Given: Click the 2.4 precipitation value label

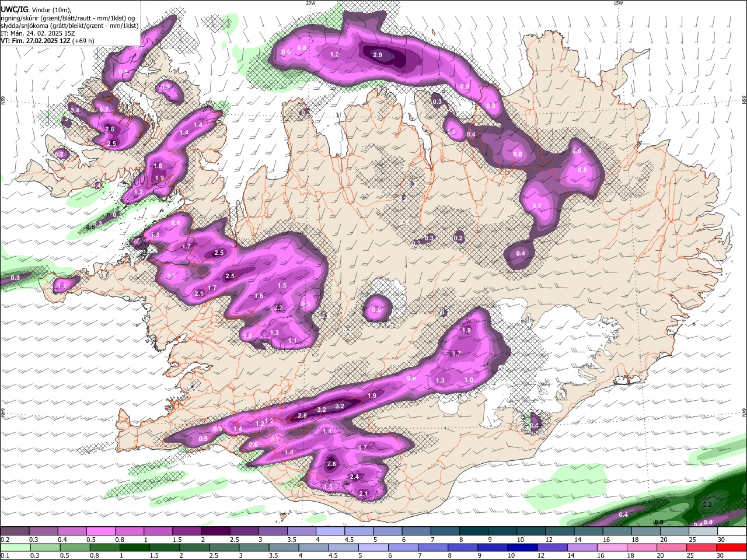Looking at the screenshot, I should pyautogui.click(x=354, y=477).
